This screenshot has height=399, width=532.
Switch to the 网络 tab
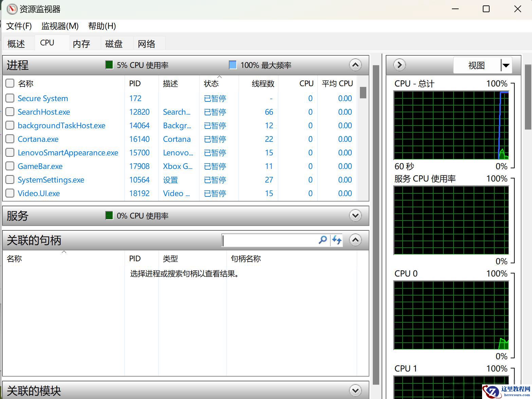click(146, 43)
